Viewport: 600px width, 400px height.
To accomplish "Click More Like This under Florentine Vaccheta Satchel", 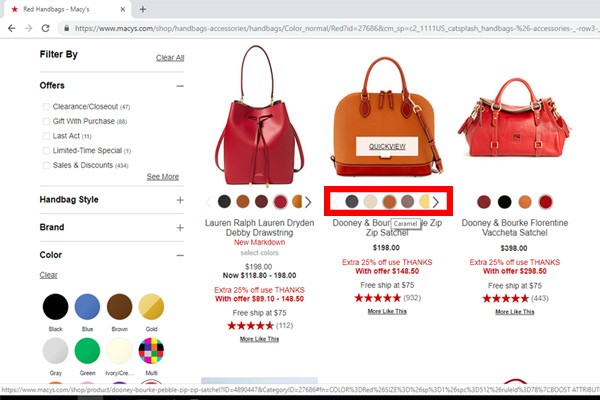I will coord(515,312).
